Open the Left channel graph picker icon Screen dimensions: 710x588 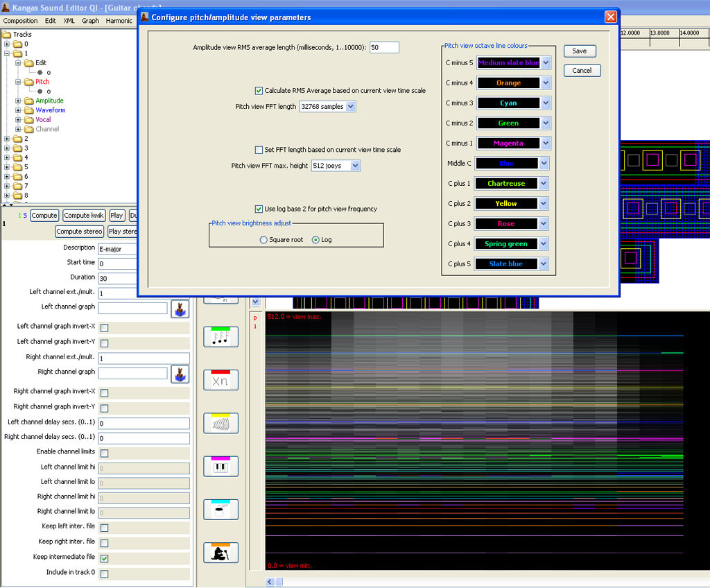tap(180, 309)
